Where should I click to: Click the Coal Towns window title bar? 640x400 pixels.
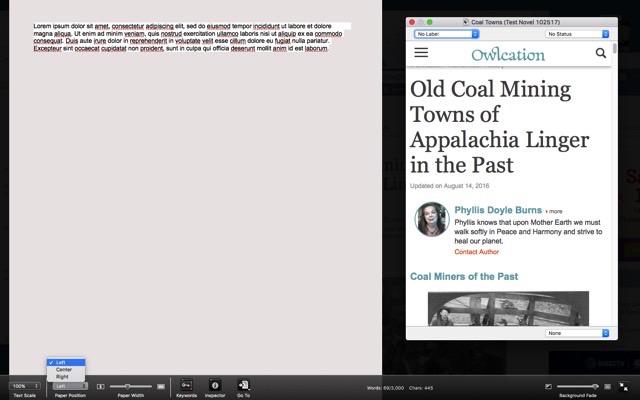click(x=511, y=22)
